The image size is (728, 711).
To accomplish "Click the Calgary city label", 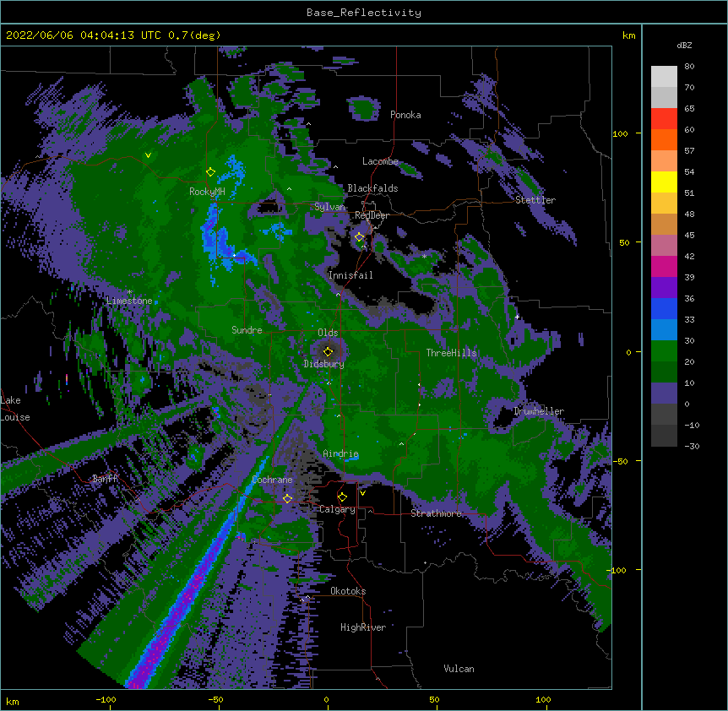I will (337, 509).
